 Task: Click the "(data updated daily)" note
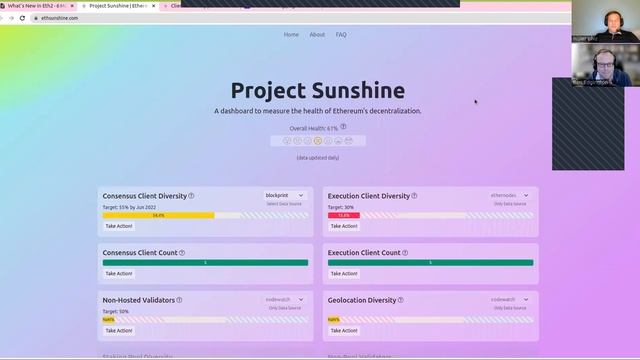click(318, 158)
